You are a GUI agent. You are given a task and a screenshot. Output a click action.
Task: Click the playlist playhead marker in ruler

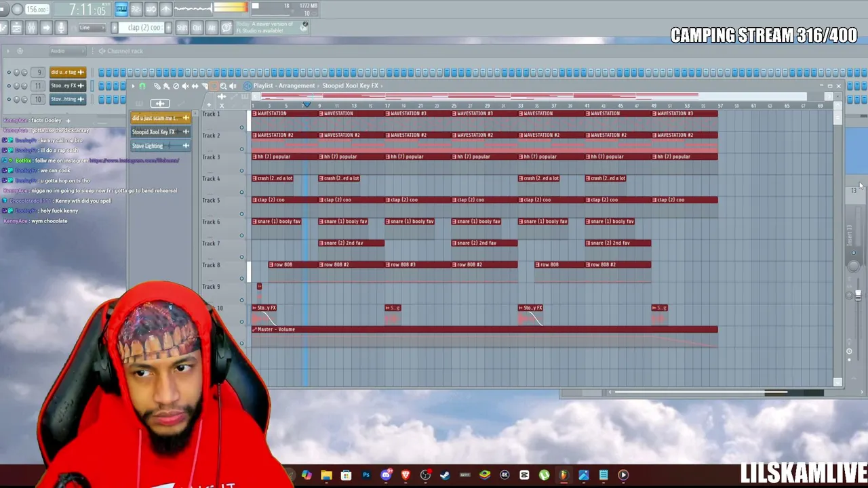point(307,105)
